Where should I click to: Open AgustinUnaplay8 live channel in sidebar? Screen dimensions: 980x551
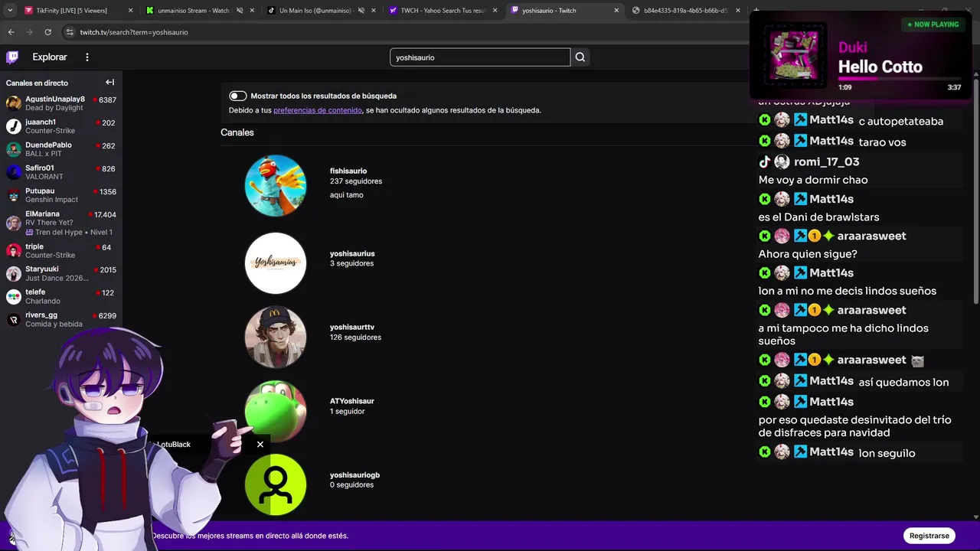(x=61, y=103)
